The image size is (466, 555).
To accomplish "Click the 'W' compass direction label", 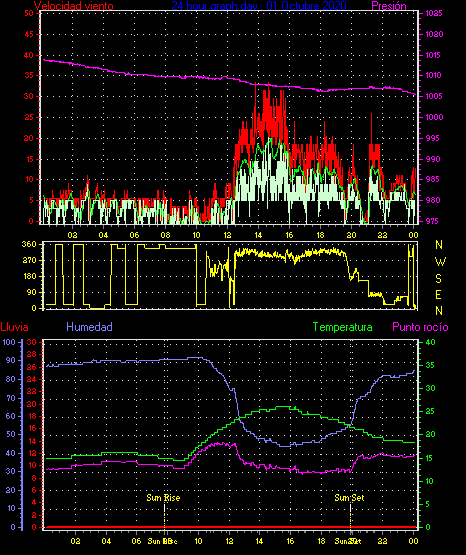I will [x=440, y=262].
